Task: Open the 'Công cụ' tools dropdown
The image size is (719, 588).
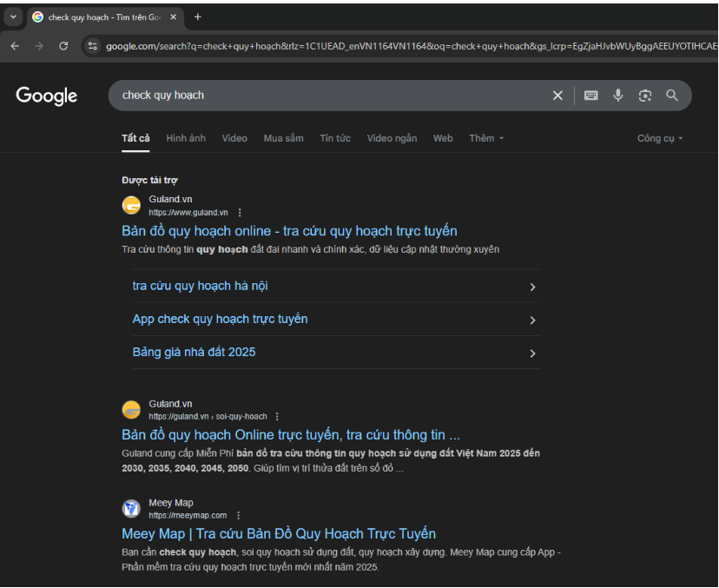Action: [x=660, y=138]
